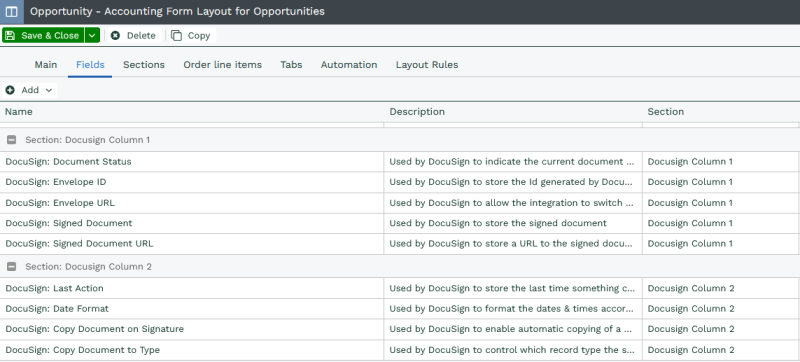Select the DocuSign: Signed Document URL row
This screenshot has height=362, width=800.
(x=399, y=244)
